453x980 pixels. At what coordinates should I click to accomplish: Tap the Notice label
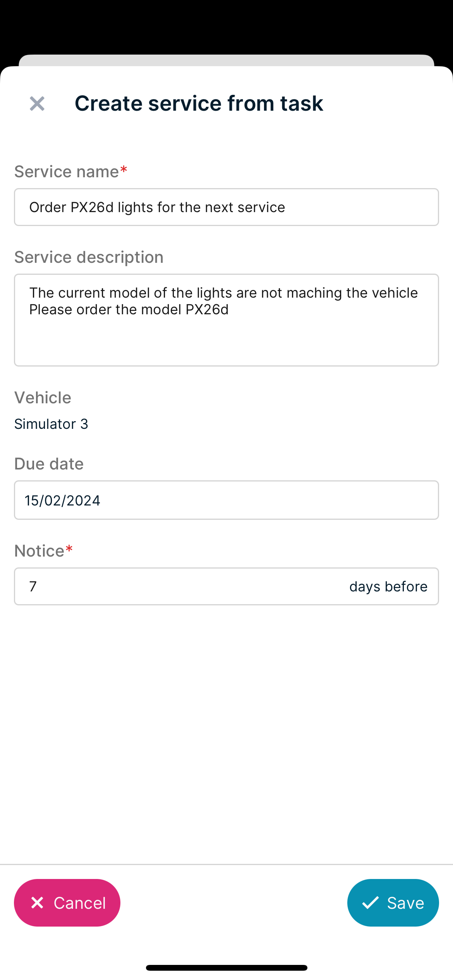click(39, 551)
